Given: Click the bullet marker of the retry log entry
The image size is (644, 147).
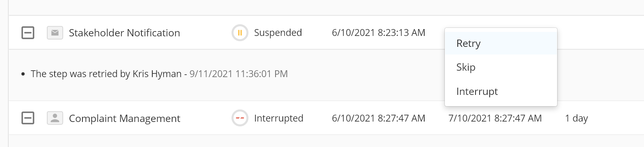Looking at the screenshot, I should click(x=23, y=74).
